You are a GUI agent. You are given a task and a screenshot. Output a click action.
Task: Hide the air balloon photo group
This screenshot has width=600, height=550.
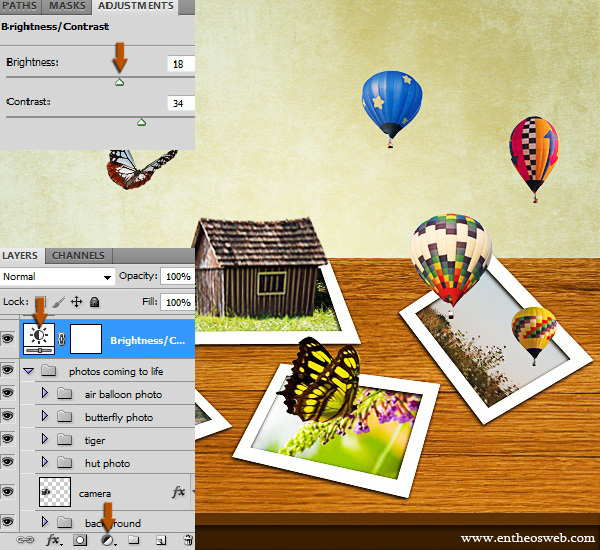pos(8,393)
